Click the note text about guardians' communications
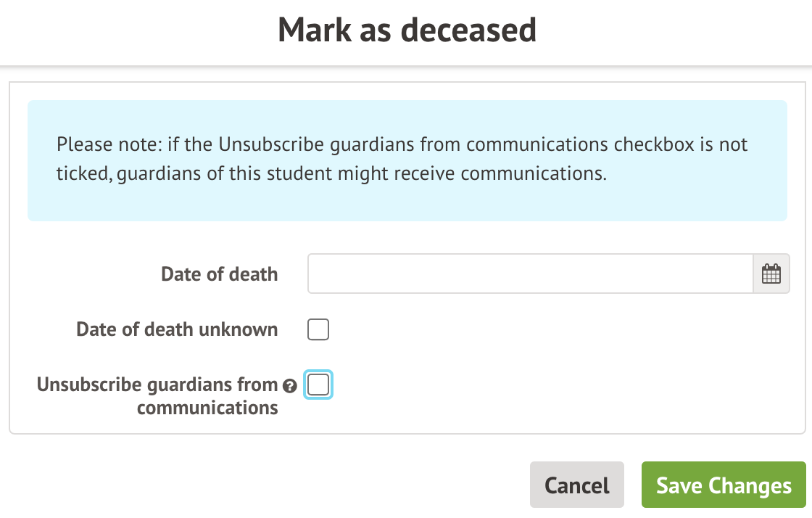The height and width of the screenshot is (518, 812). pos(402,159)
